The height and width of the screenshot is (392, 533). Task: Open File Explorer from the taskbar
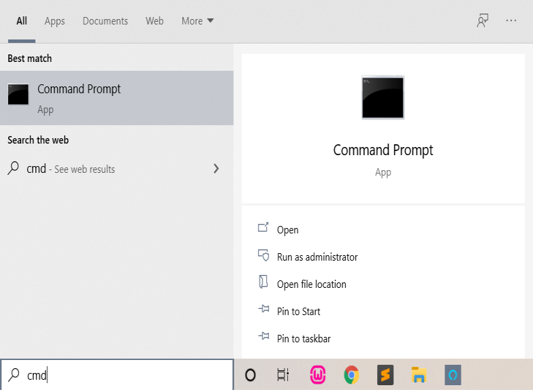click(x=419, y=375)
